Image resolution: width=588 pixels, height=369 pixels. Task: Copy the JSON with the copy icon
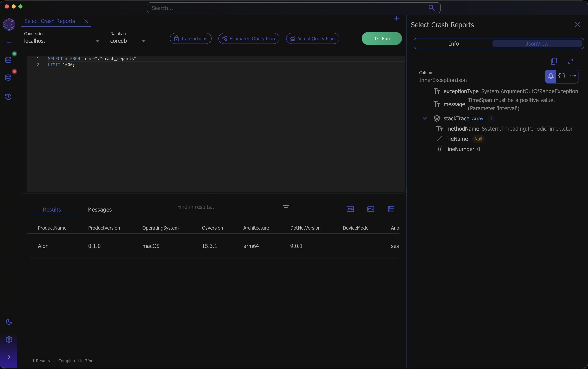[554, 61]
